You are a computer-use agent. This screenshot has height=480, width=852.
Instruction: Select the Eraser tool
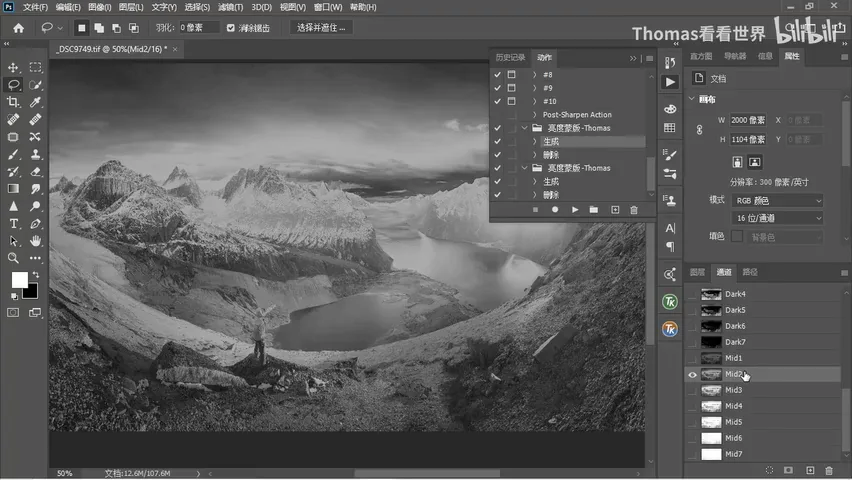[x=35, y=172]
